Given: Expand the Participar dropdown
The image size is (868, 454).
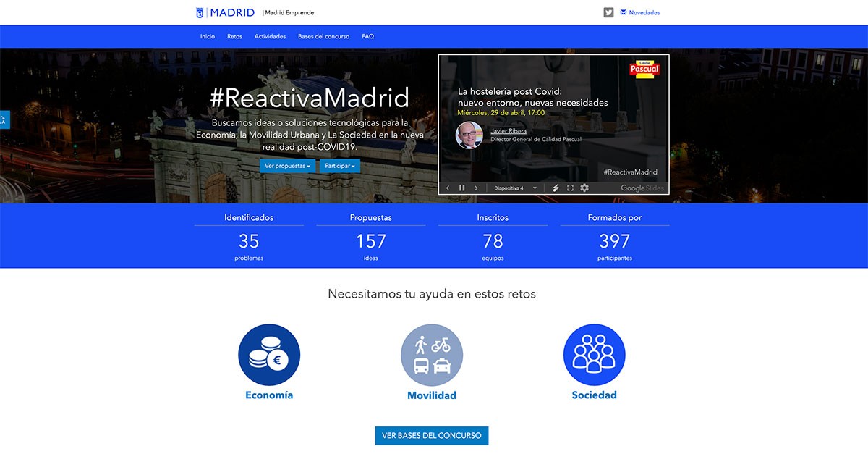Looking at the screenshot, I should point(340,166).
